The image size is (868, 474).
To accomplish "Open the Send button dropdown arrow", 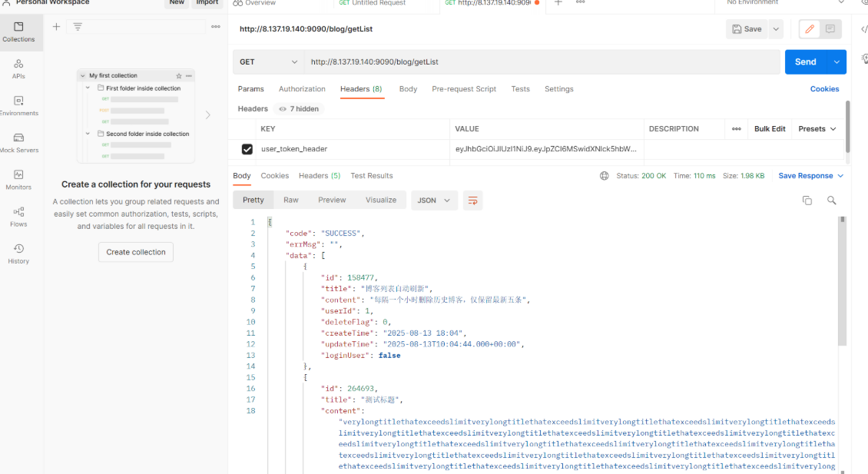I will pyautogui.click(x=837, y=62).
